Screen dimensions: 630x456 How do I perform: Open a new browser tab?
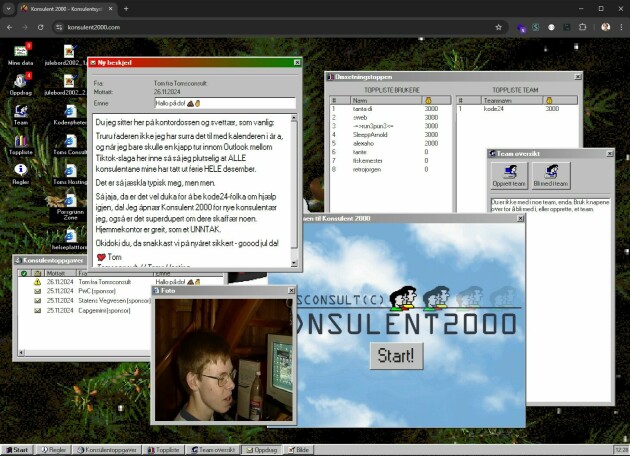click(x=126, y=8)
